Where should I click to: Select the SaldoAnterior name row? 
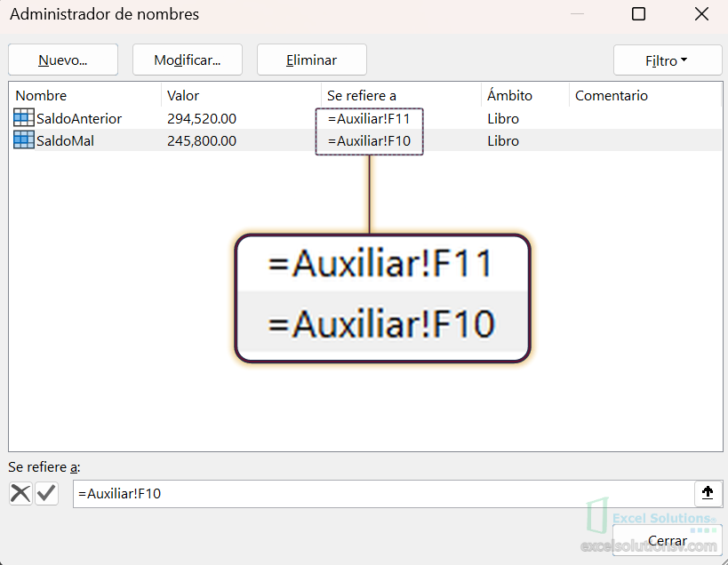tap(365, 118)
